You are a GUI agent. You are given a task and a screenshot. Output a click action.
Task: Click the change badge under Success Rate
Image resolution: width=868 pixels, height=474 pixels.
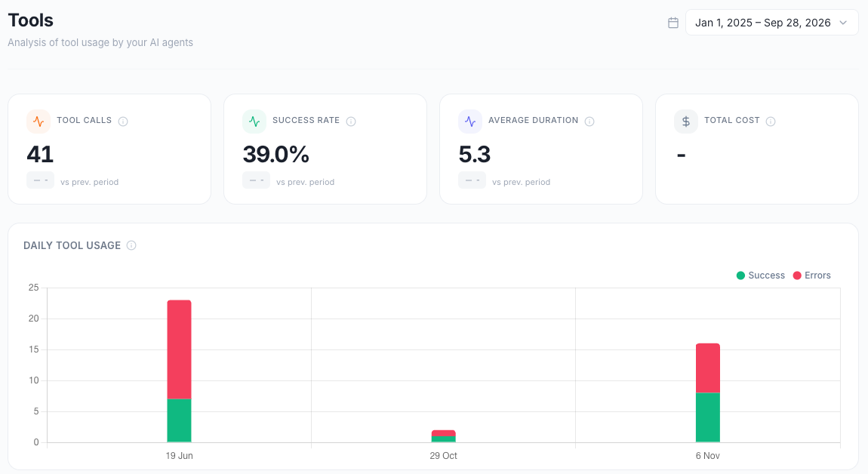click(x=257, y=180)
